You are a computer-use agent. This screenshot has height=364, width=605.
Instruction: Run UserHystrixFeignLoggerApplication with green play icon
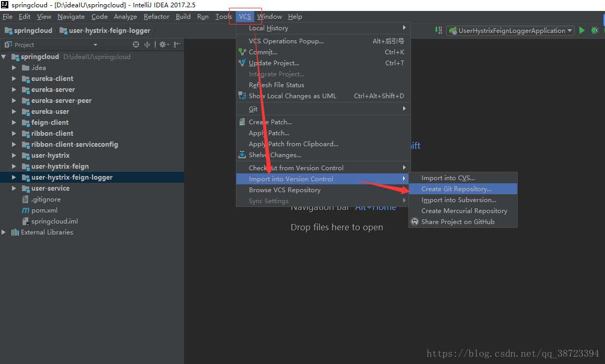pos(582,30)
